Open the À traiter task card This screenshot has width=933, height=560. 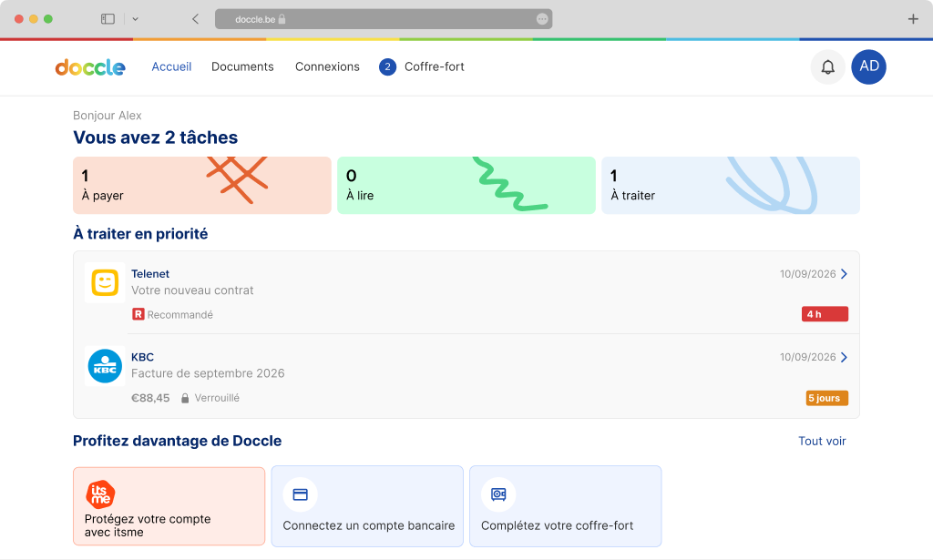[x=730, y=186]
